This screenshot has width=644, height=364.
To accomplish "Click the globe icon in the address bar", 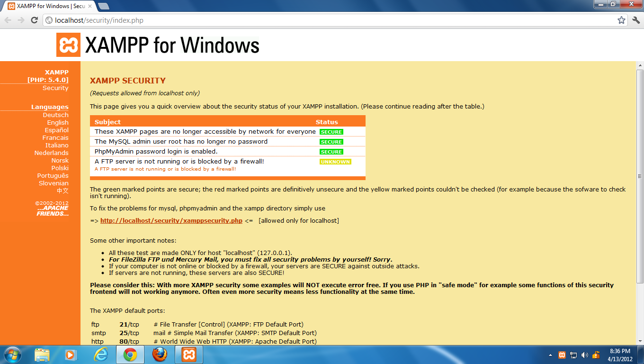I will click(49, 20).
